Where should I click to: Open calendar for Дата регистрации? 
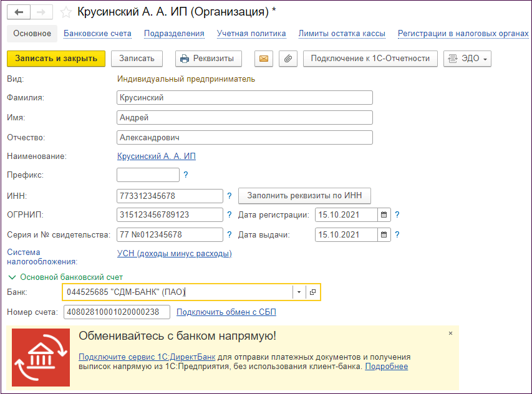pos(384,215)
